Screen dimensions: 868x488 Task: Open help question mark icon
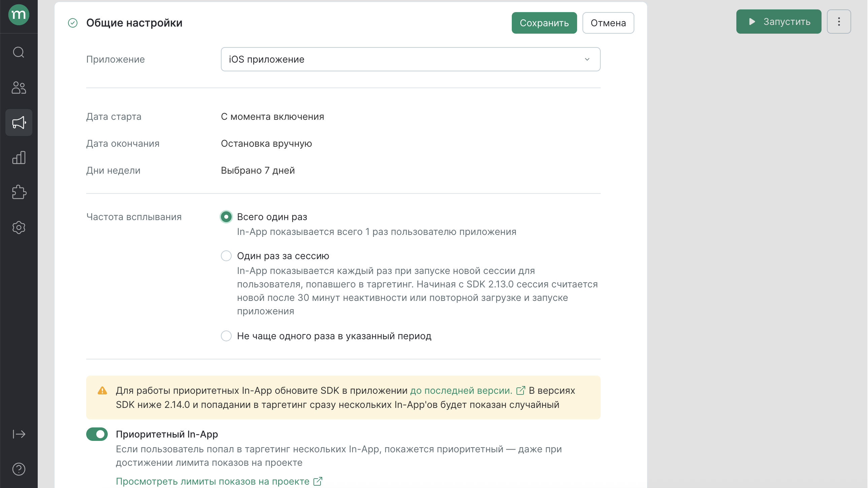point(19,469)
